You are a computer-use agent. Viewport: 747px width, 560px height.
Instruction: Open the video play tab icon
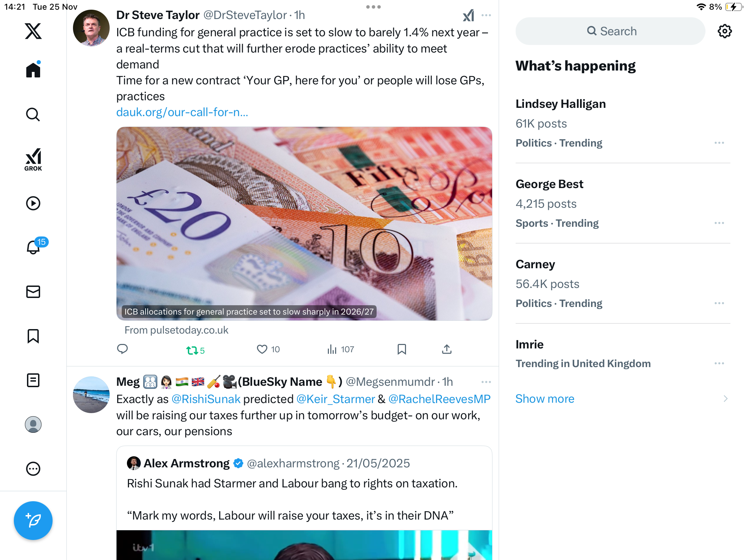(33, 203)
